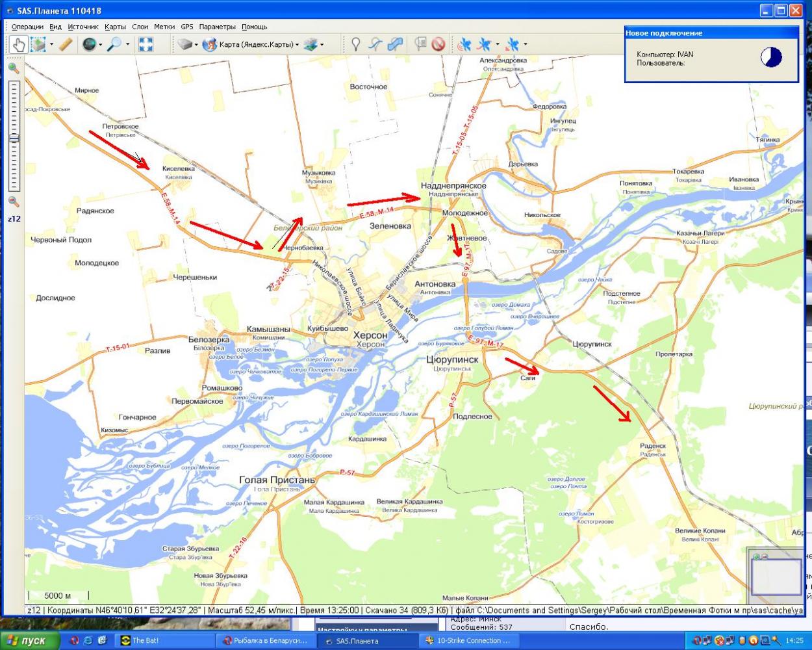The image size is (812, 650).
Task: Toggle full screen map view
Action: (146, 45)
